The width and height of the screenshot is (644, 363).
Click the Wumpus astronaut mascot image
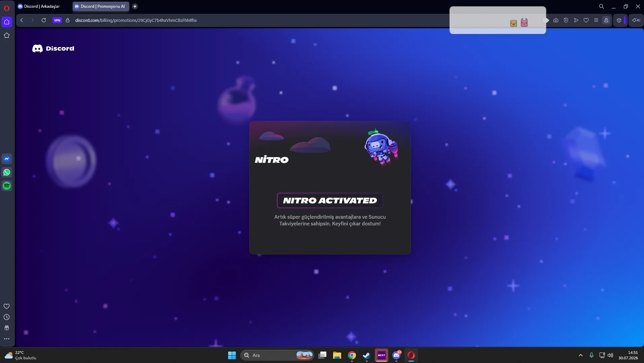click(381, 147)
